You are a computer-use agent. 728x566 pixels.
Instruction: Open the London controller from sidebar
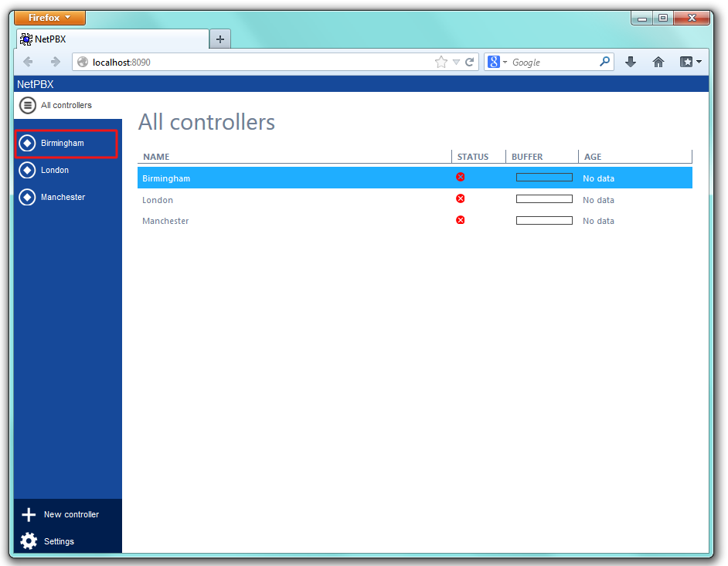click(55, 171)
